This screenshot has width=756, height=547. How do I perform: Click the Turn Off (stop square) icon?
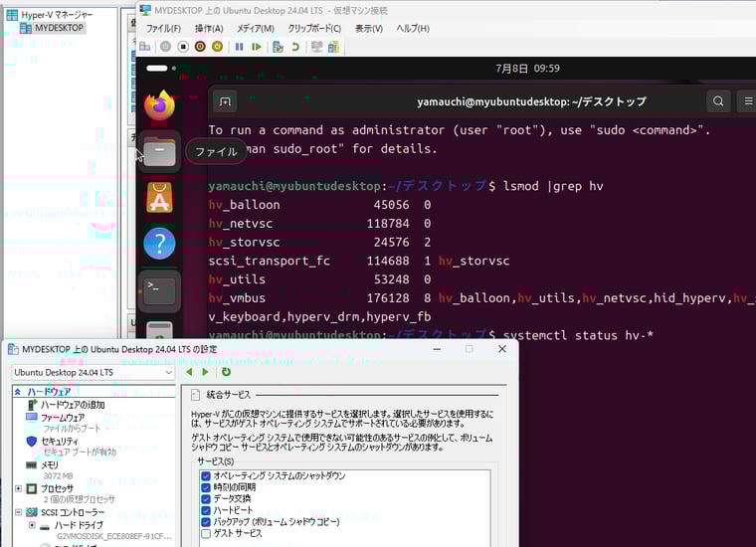[x=183, y=47]
